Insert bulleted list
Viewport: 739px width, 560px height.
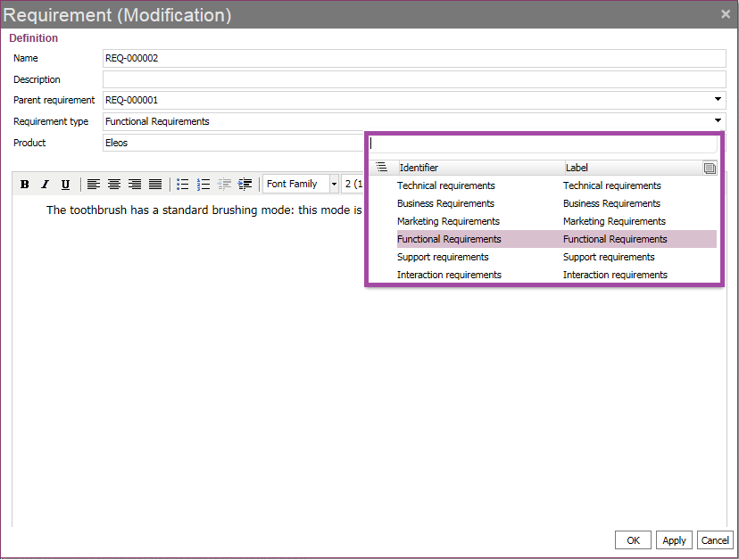(x=182, y=185)
